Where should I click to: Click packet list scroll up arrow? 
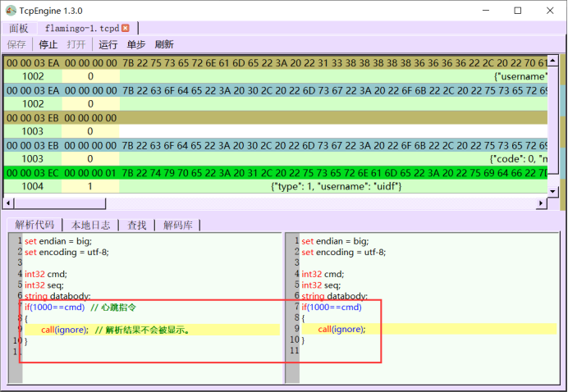[x=552, y=61]
